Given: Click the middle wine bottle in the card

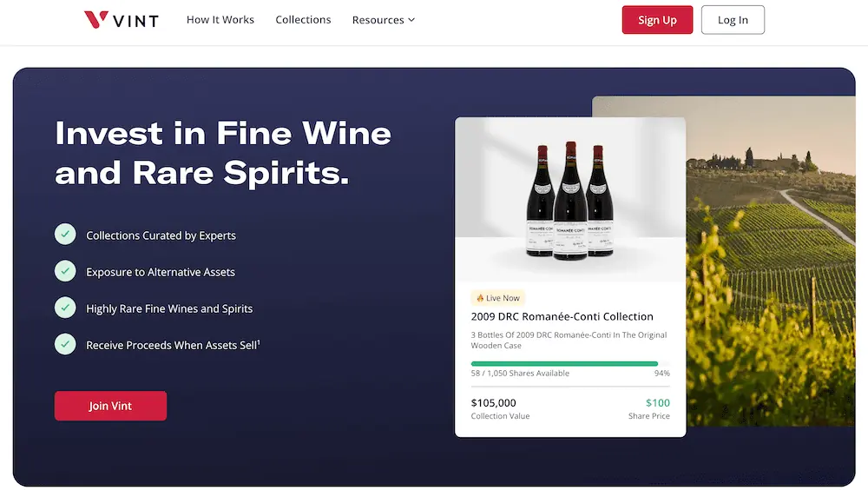Looking at the screenshot, I should 570,200.
